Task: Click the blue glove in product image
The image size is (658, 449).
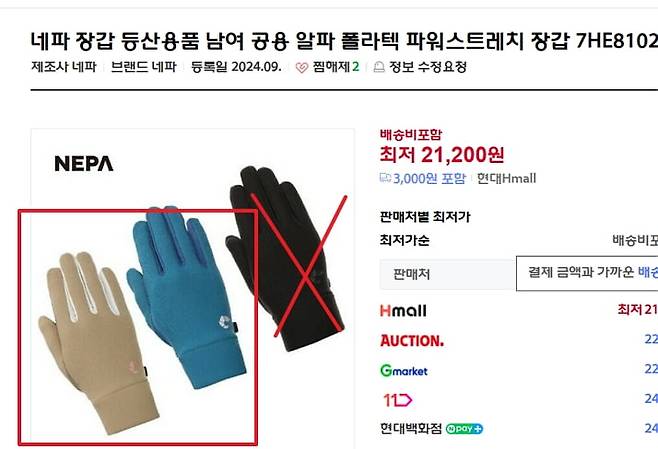Action: click(185, 295)
